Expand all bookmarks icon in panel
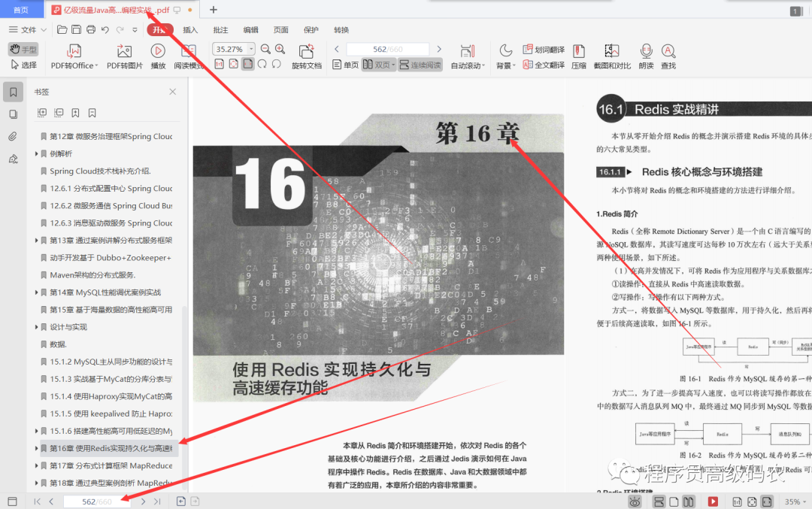 [42, 112]
